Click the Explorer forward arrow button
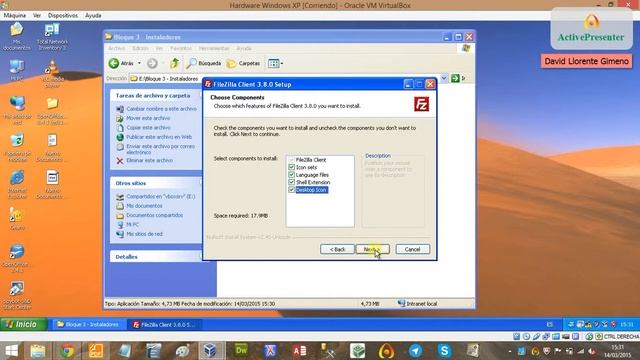Image resolution: width=640 pixels, height=360 pixels. [x=152, y=63]
